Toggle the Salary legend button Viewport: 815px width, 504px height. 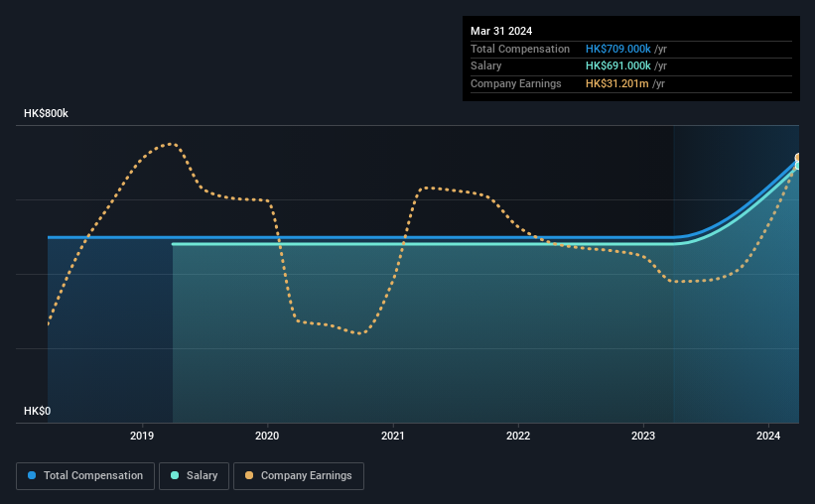(x=194, y=476)
